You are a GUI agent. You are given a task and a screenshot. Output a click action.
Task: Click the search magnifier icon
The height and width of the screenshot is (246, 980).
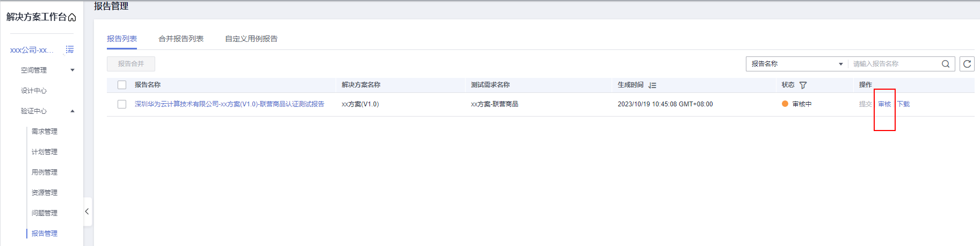point(946,64)
